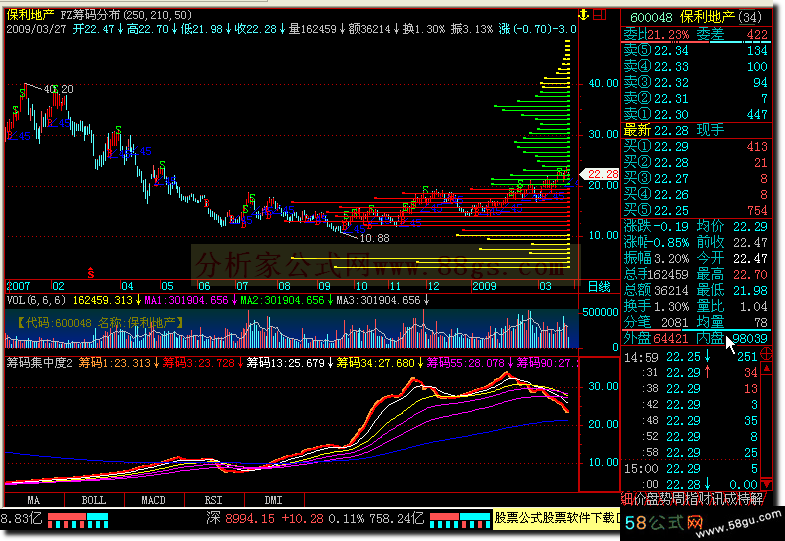Click the 筹码13:25.679 value label
The height and width of the screenshot is (541, 785).
tap(288, 363)
